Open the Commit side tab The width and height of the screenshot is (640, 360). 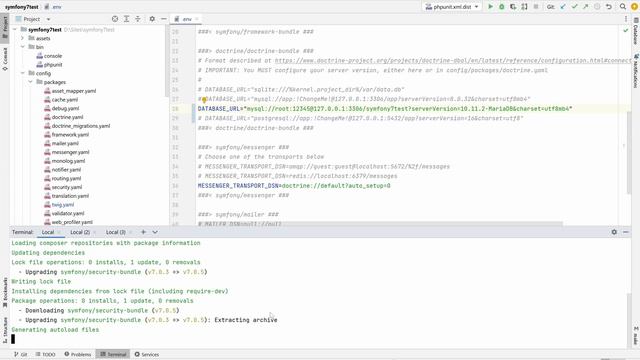[x=5, y=59]
